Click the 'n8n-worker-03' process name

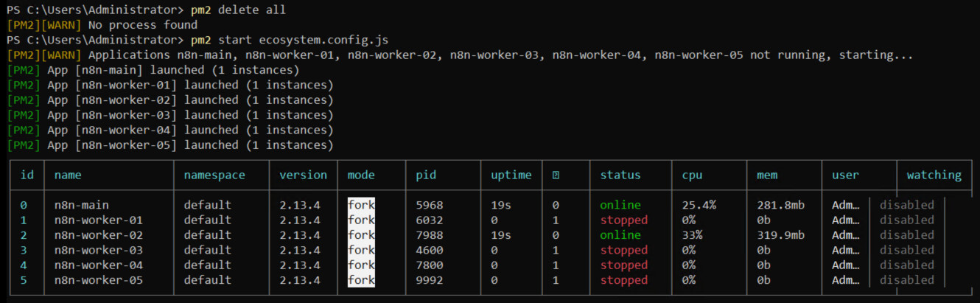coord(99,250)
